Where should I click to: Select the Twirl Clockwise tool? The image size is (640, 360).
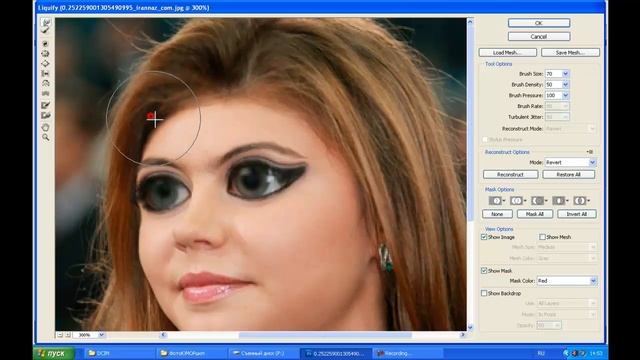[46, 43]
